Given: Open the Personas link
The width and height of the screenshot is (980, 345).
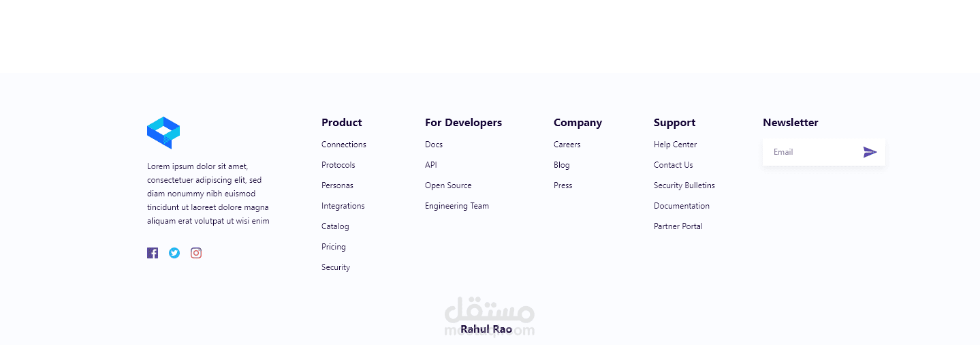Looking at the screenshot, I should (x=337, y=185).
